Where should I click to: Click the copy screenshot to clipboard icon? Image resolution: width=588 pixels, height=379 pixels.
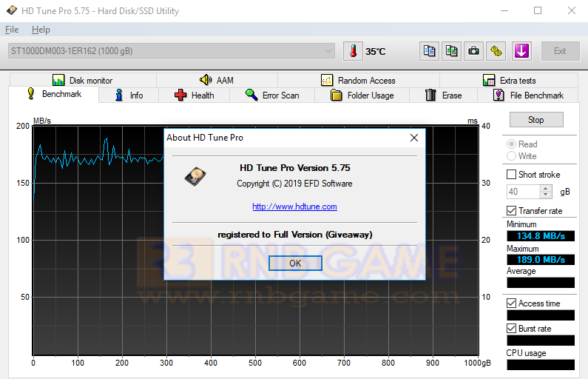[x=451, y=51]
